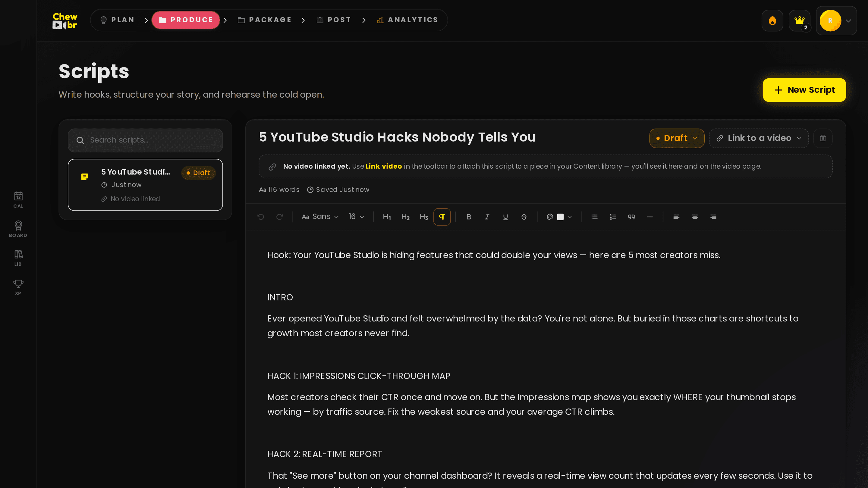
Task: Go to the POST stage
Action: (x=334, y=20)
